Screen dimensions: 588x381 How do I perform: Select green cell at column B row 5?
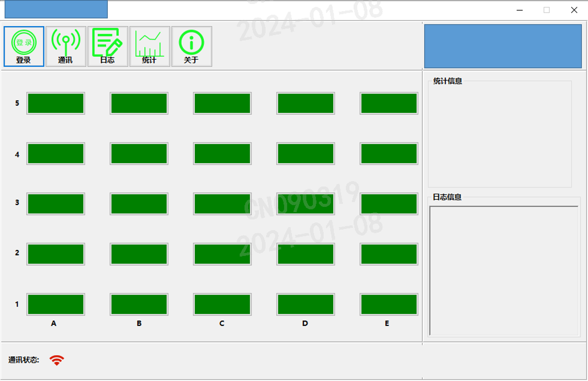[139, 103]
